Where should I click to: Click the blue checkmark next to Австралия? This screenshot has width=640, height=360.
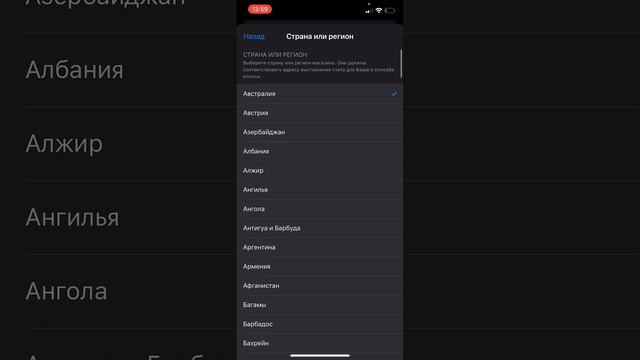point(394,93)
